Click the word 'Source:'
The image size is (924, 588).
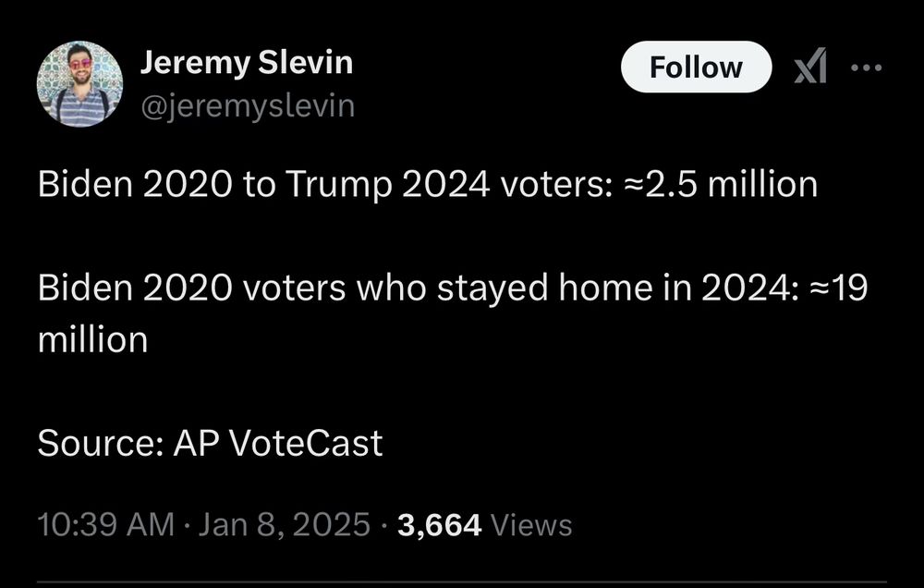96,444
